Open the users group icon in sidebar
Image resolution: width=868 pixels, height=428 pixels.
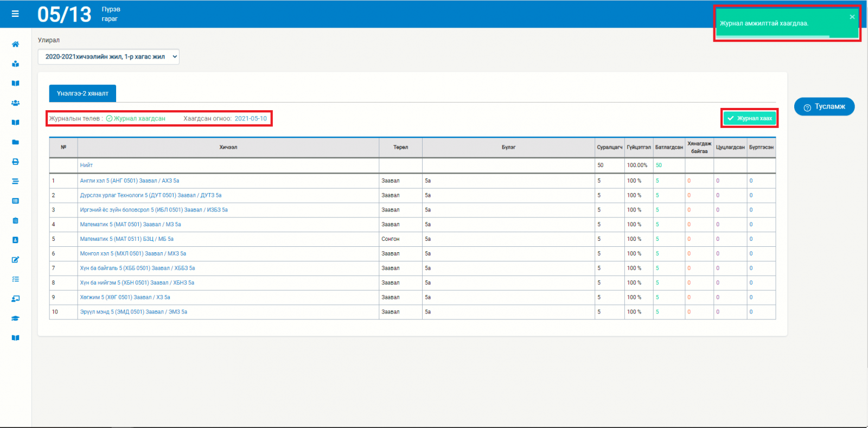pos(15,103)
